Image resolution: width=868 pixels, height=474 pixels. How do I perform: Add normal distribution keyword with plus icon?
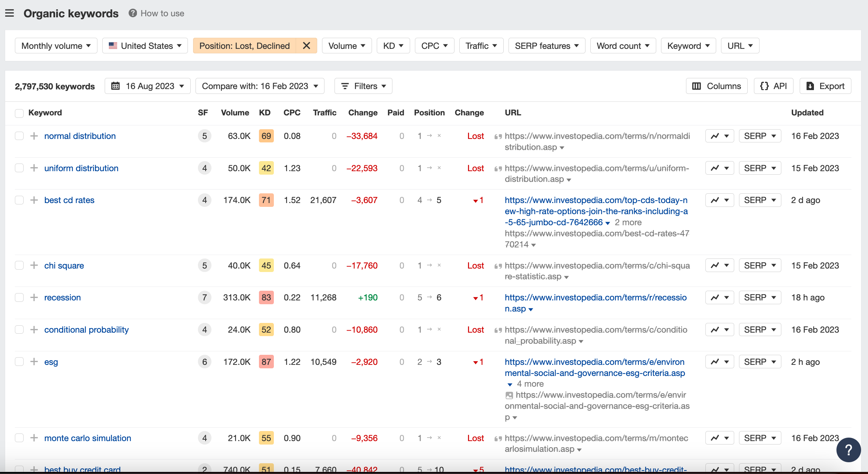[34, 136]
